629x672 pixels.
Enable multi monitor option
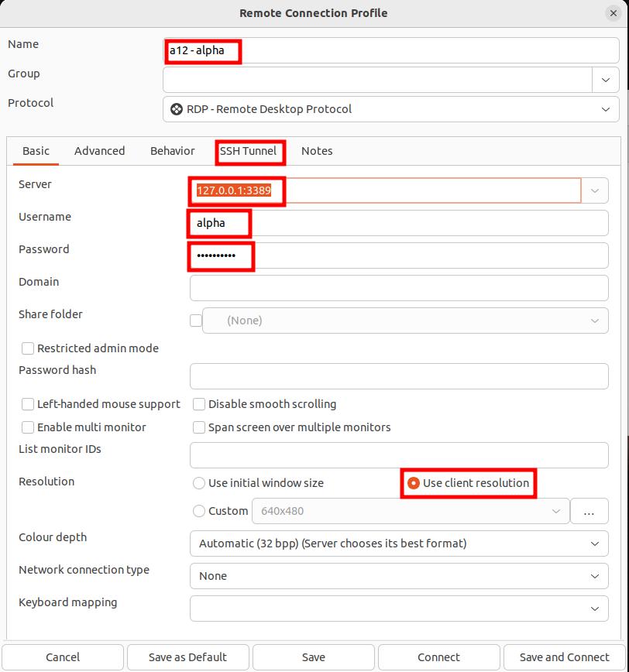[28, 427]
